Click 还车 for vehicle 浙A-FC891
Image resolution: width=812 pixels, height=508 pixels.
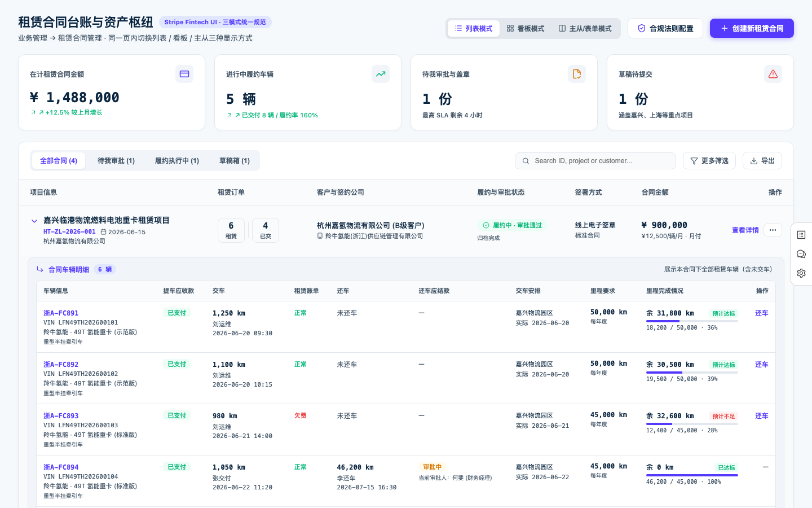coord(762,313)
